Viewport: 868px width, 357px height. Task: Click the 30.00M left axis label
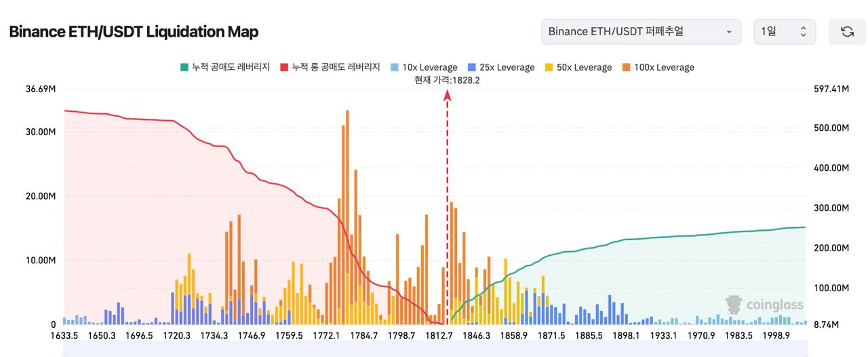(x=40, y=132)
